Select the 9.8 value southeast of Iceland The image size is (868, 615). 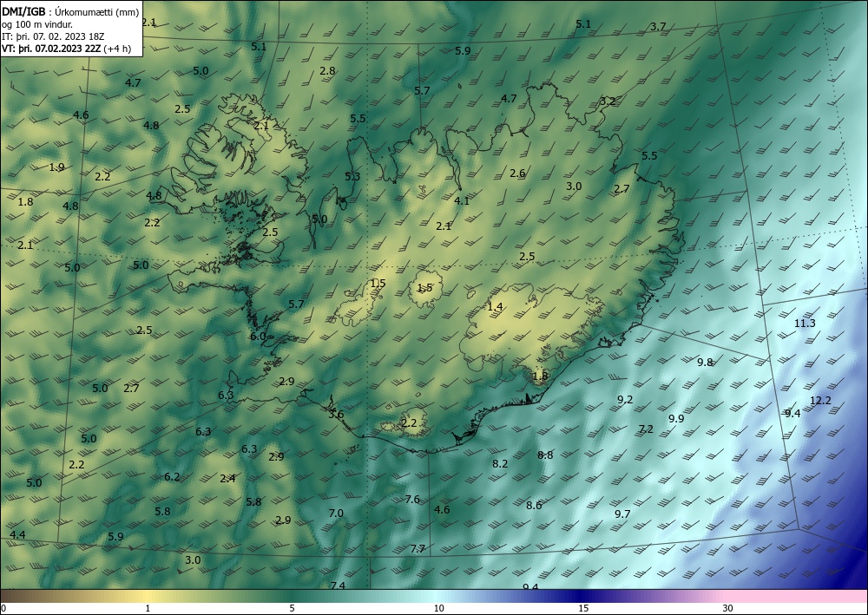(705, 363)
